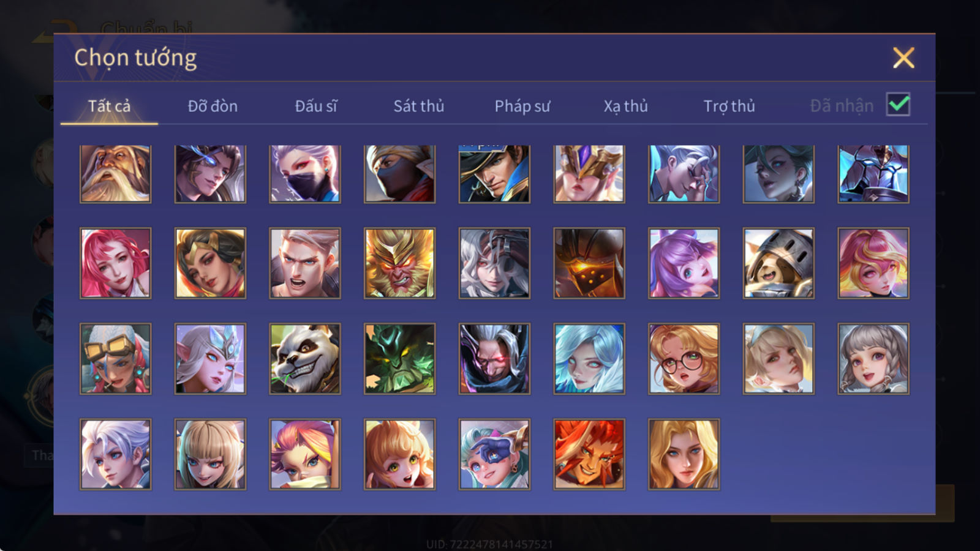Filter heroes by Đấu sĩ

point(316,106)
